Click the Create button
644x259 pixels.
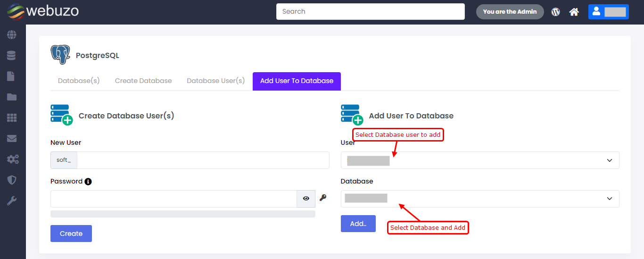coord(71,234)
